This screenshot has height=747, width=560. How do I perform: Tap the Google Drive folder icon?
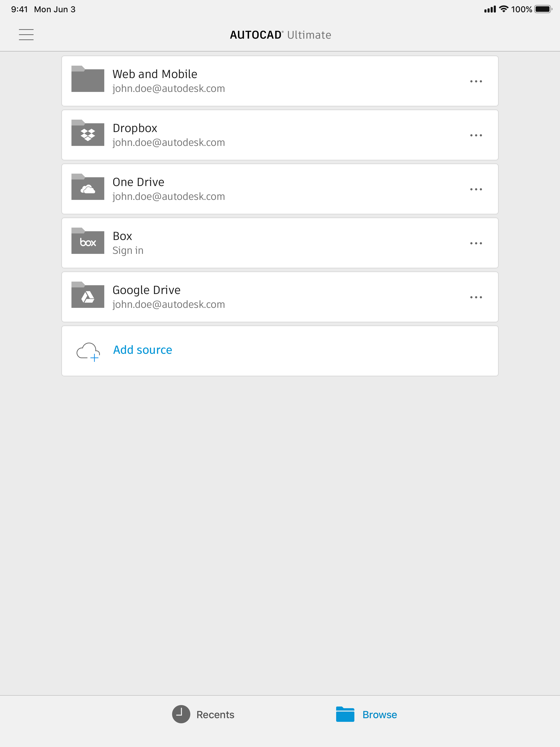pos(88,295)
